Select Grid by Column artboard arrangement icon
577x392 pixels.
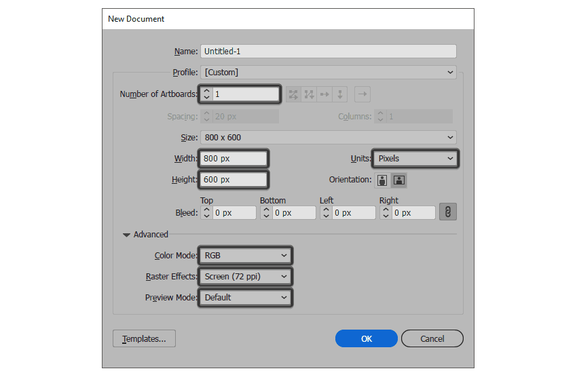[309, 94]
